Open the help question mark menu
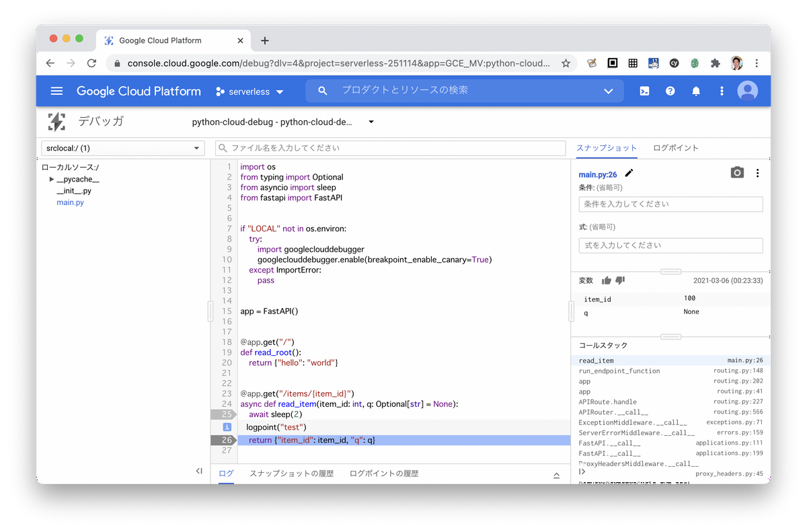 (x=670, y=91)
